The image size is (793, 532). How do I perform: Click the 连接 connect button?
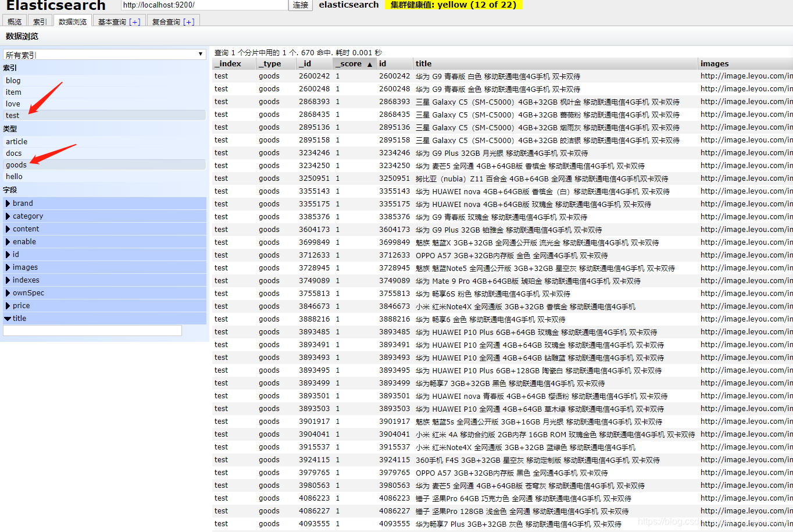pos(301,5)
